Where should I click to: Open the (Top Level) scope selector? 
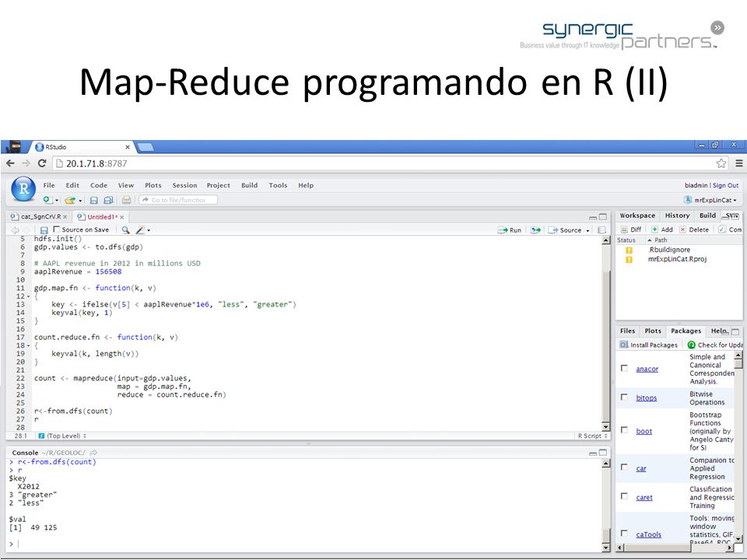tap(62, 436)
